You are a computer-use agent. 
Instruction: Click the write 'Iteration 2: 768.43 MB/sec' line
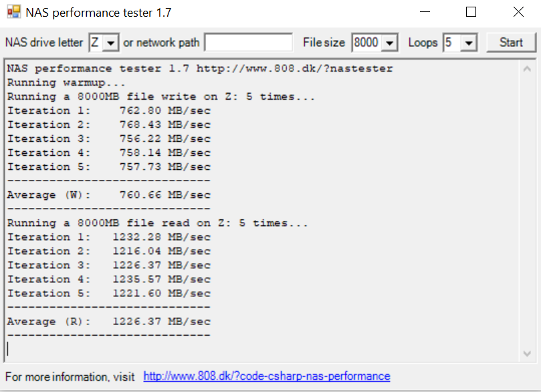pyautogui.click(x=109, y=125)
